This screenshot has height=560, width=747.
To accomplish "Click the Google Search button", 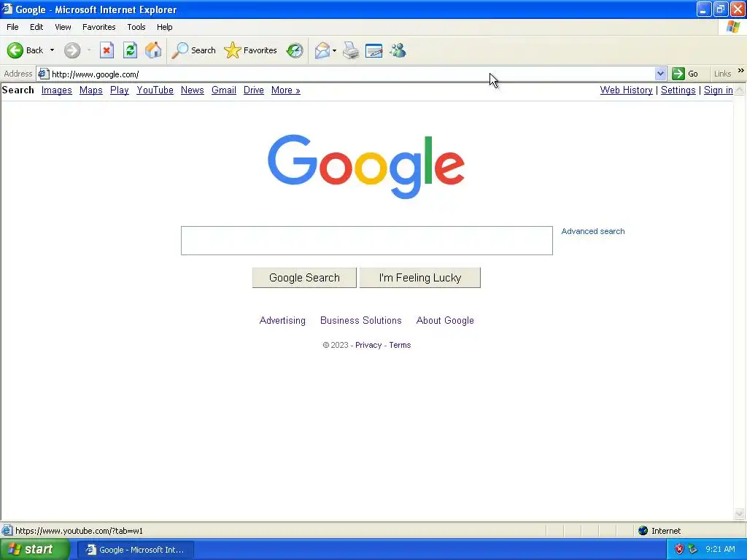I will tap(304, 278).
